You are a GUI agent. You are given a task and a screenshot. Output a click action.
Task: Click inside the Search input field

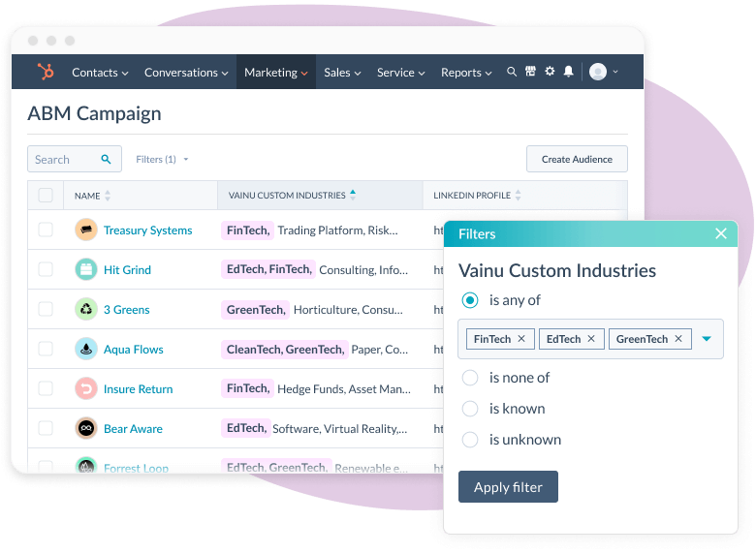64,159
